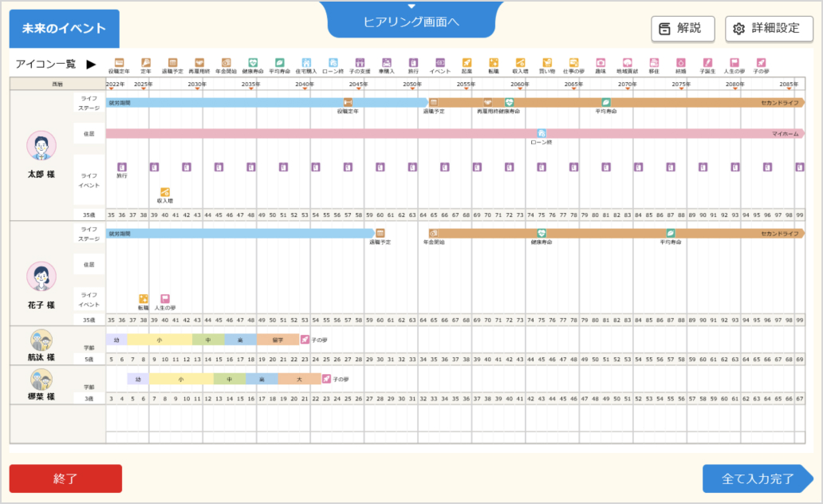Click 櫻菜's 大 university segment
Image resolution: width=823 pixels, height=504 pixels.
299,379
